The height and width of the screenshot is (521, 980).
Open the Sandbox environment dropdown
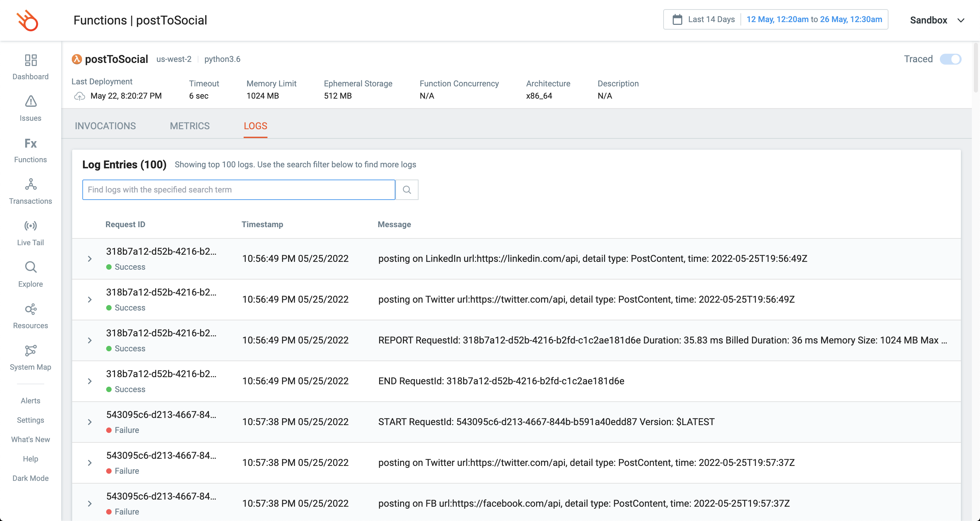click(936, 20)
